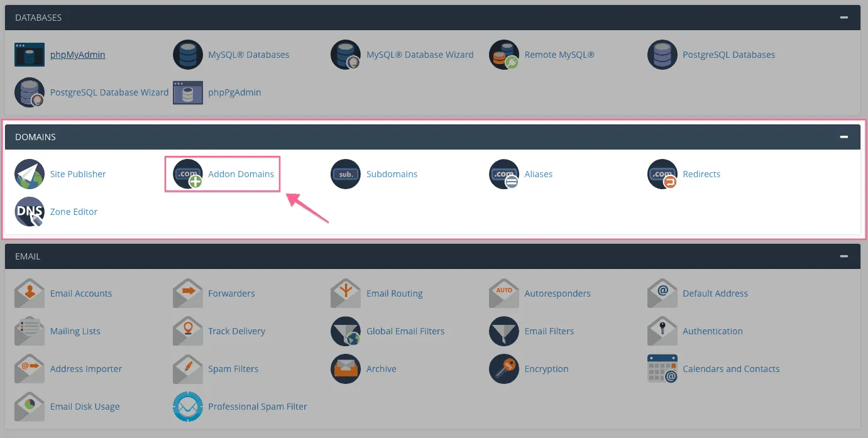
Task: Open the PostgreSQL Databases icon
Action: 662,55
